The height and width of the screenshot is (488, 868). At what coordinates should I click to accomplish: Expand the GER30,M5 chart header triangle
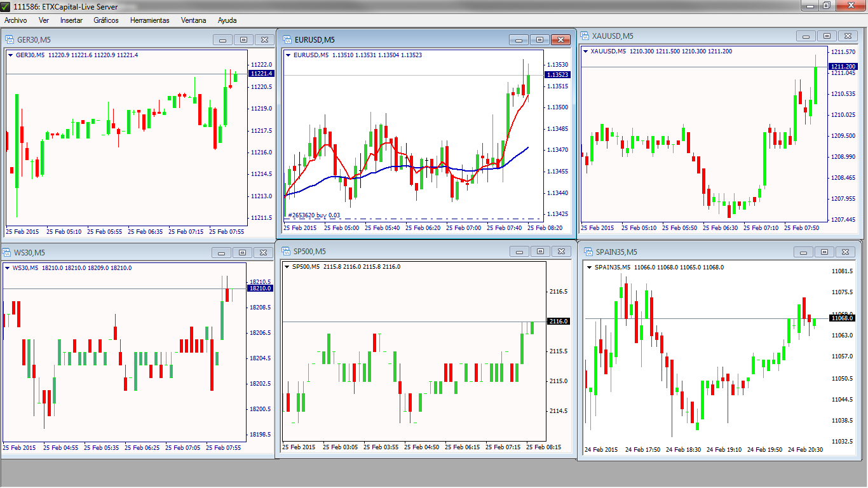[x=11, y=55]
